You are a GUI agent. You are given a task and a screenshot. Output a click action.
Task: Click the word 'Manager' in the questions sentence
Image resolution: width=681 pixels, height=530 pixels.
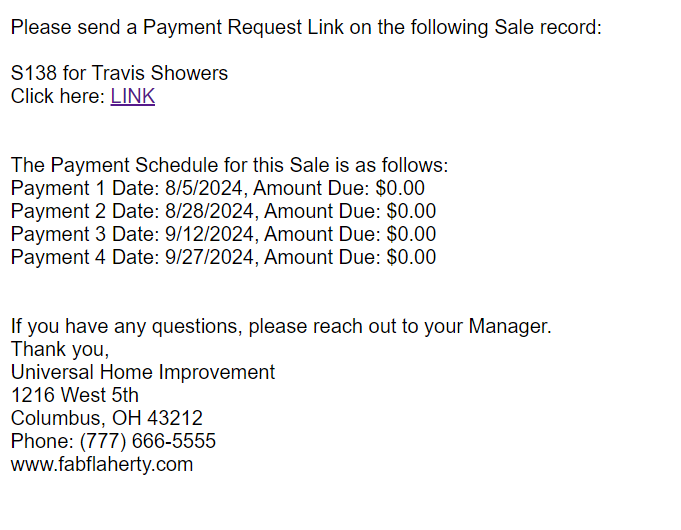point(508,326)
